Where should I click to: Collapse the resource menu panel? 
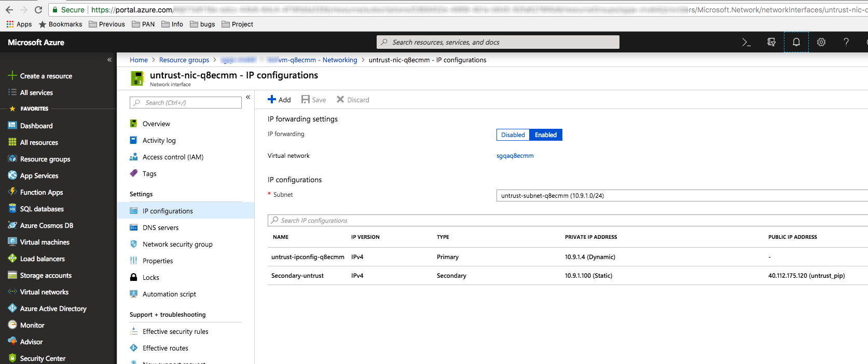click(x=248, y=97)
